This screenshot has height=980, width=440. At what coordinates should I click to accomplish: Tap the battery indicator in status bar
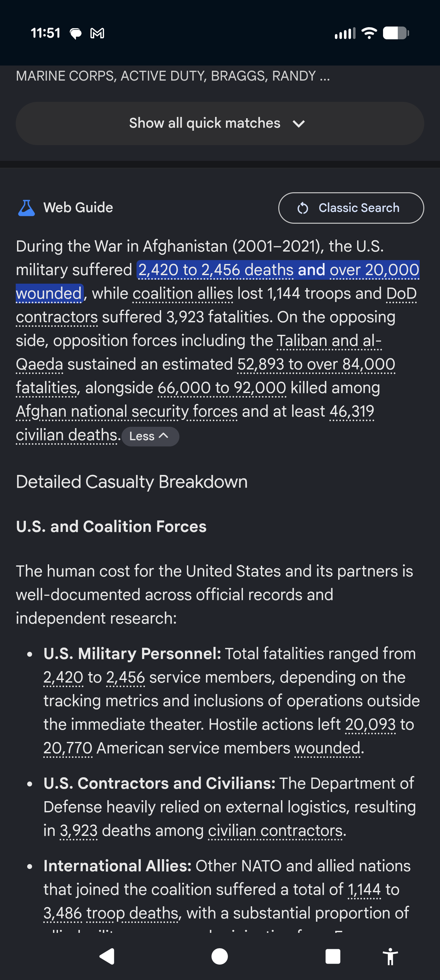click(395, 33)
